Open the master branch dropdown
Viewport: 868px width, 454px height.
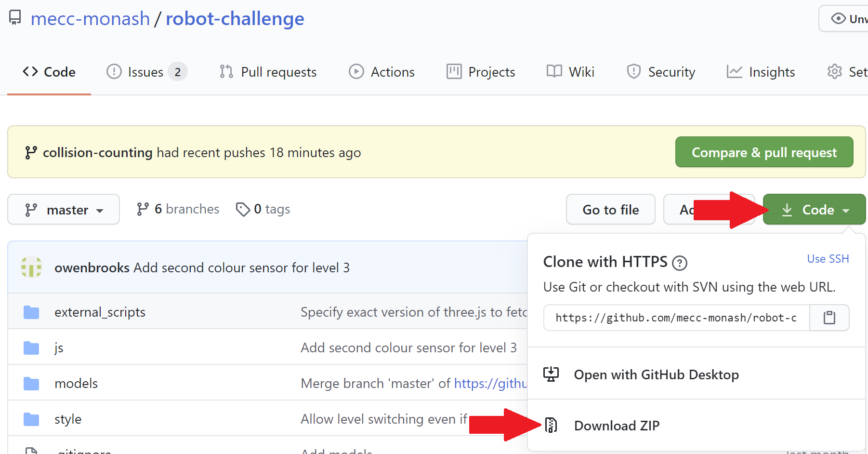[64, 210]
